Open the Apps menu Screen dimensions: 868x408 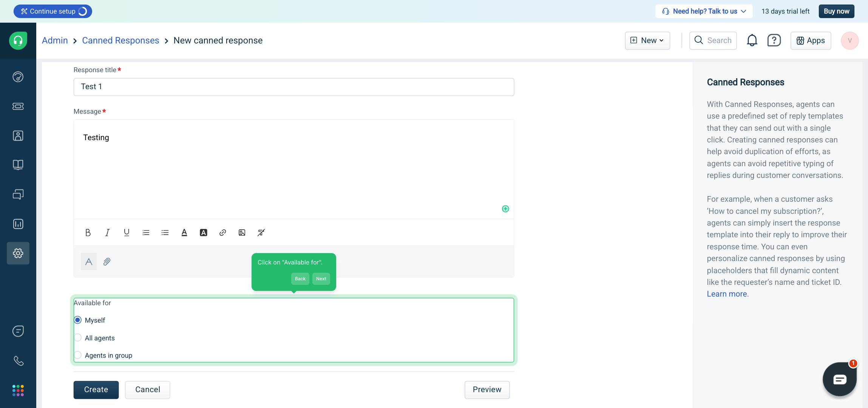coord(811,40)
